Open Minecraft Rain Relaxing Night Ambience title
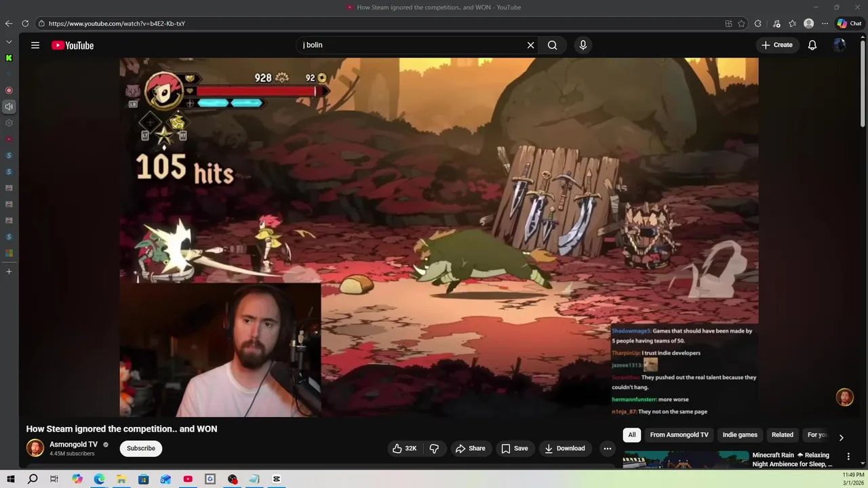 [x=792, y=460]
